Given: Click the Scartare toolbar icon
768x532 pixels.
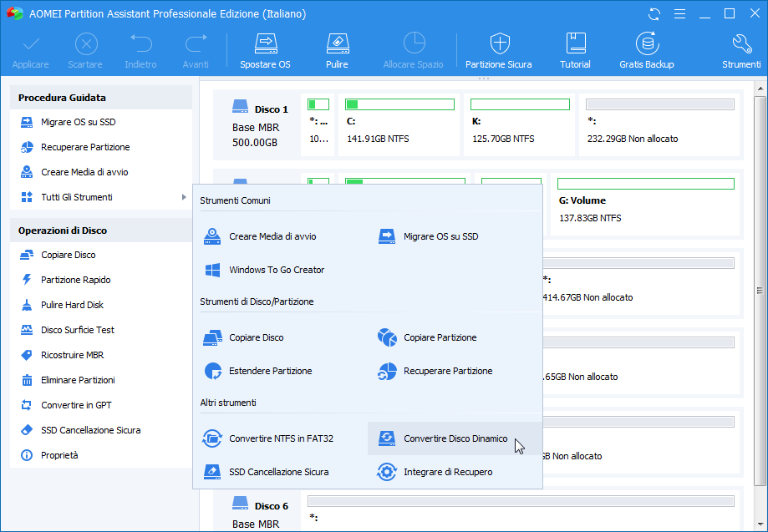Looking at the screenshot, I should 85,51.
